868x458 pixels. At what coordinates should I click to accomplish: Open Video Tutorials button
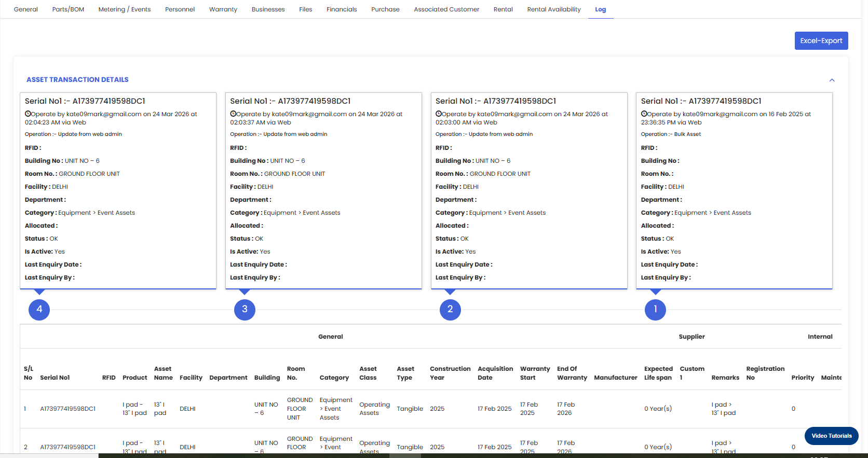point(832,436)
